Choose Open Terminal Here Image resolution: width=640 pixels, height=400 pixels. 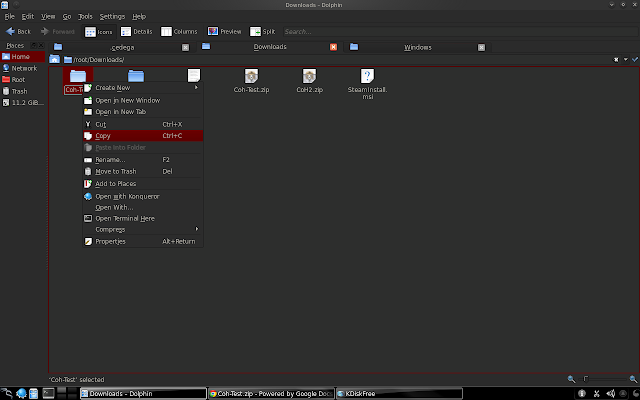point(143,218)
